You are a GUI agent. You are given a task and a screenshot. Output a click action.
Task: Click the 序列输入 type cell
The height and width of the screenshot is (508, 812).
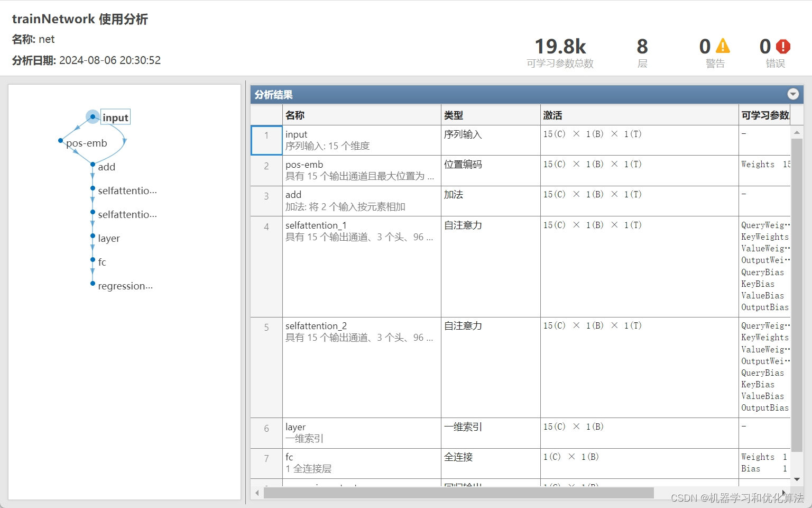tap(491, 140)
